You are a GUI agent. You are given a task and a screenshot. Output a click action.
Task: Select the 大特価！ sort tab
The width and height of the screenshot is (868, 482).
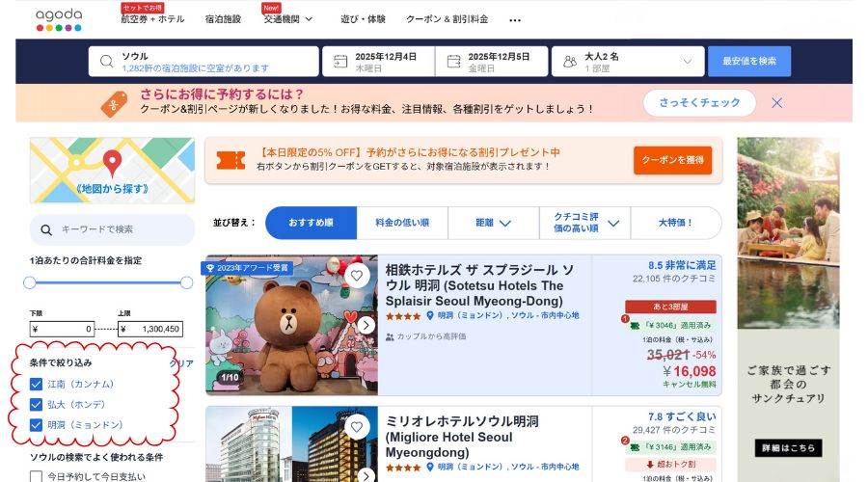click(x=675, y=223)
